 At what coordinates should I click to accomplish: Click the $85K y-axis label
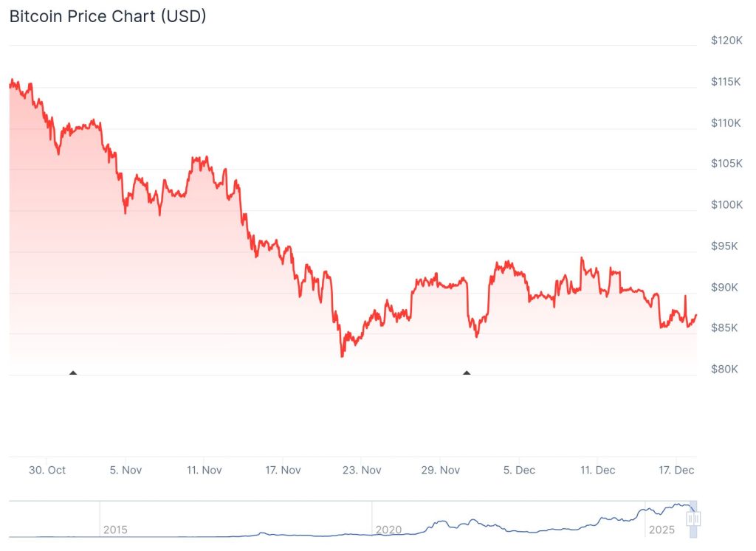click(724, 328)
